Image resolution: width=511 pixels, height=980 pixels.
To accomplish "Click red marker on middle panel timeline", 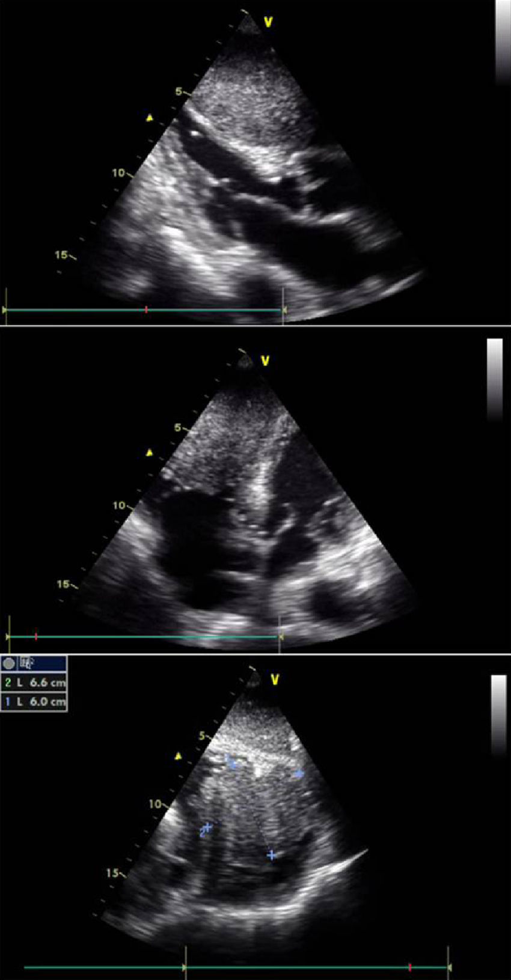I will (37, 636).
